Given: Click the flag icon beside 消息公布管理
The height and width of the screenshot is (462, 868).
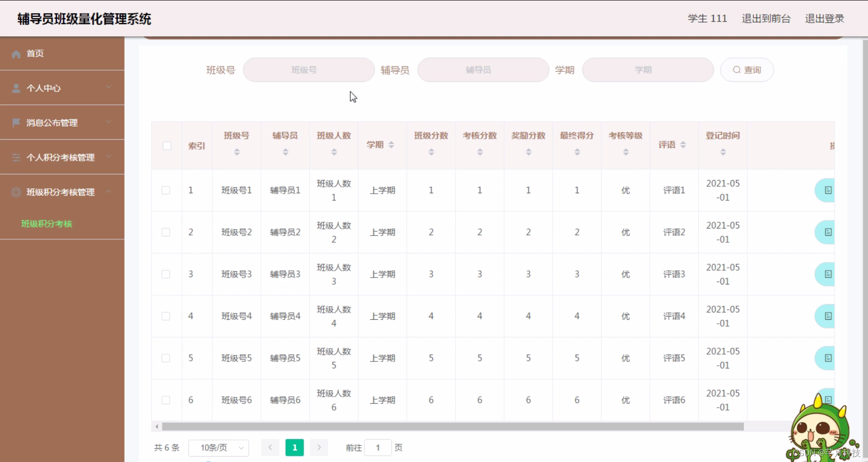Looking at the screenshot, I should [x=15, y=123].
